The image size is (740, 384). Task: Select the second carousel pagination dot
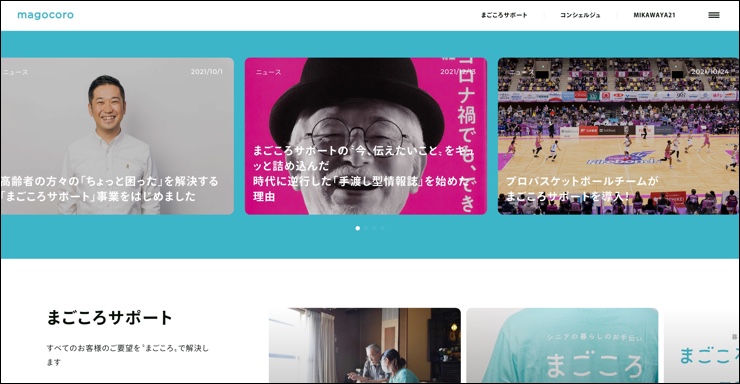(366, 228)
